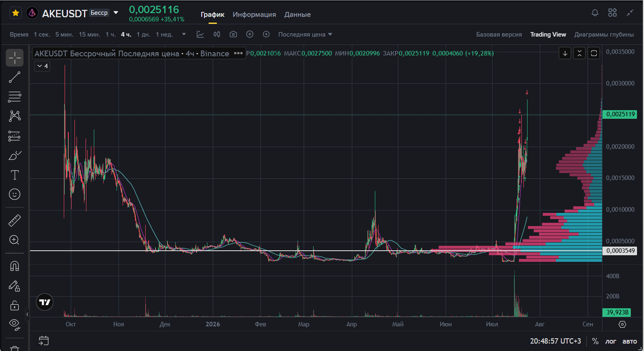Screen dimensions: 644x351
Task: Toggle hide all drawings eye icon
Action: pos(14,325)
